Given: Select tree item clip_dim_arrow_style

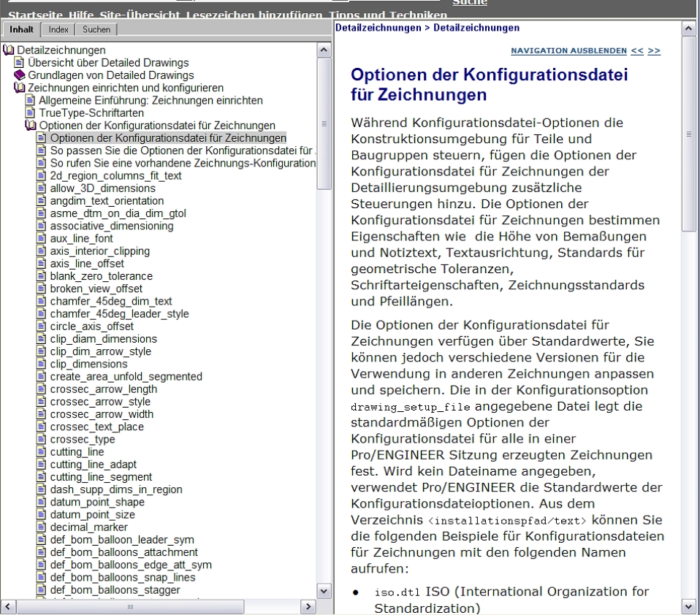Looking at the screenshot, I should pos(100,351).
